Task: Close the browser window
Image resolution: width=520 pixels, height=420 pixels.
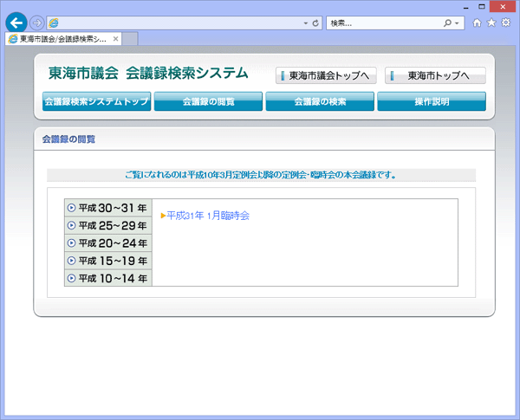Action: click(x=503, y=7)
